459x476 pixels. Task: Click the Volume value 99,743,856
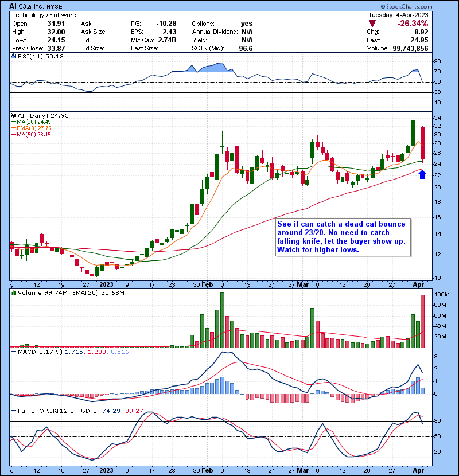[410, 48]
